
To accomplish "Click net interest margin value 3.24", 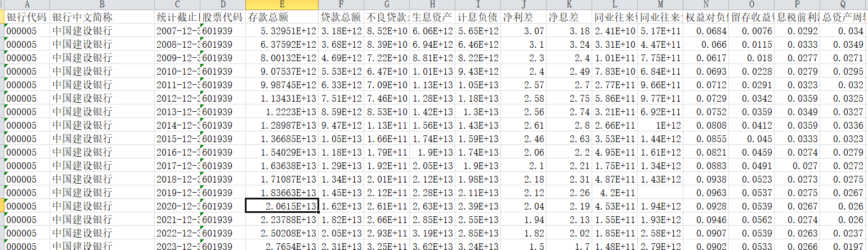I will coord(569,44).
